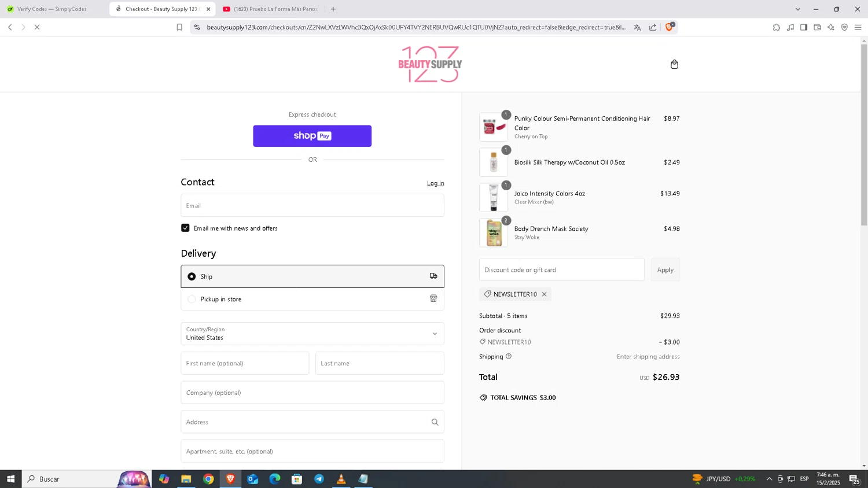Click the browser address bar URL

point(416,27)
